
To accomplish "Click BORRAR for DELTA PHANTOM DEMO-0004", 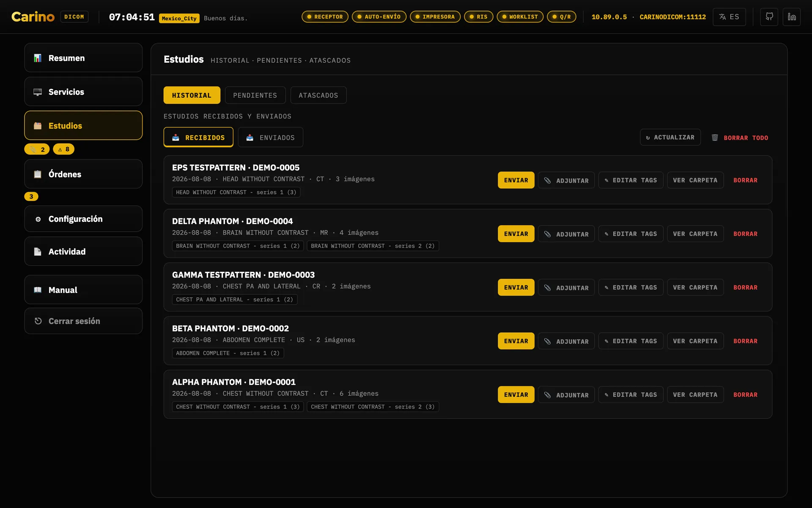I will point(745,234).
